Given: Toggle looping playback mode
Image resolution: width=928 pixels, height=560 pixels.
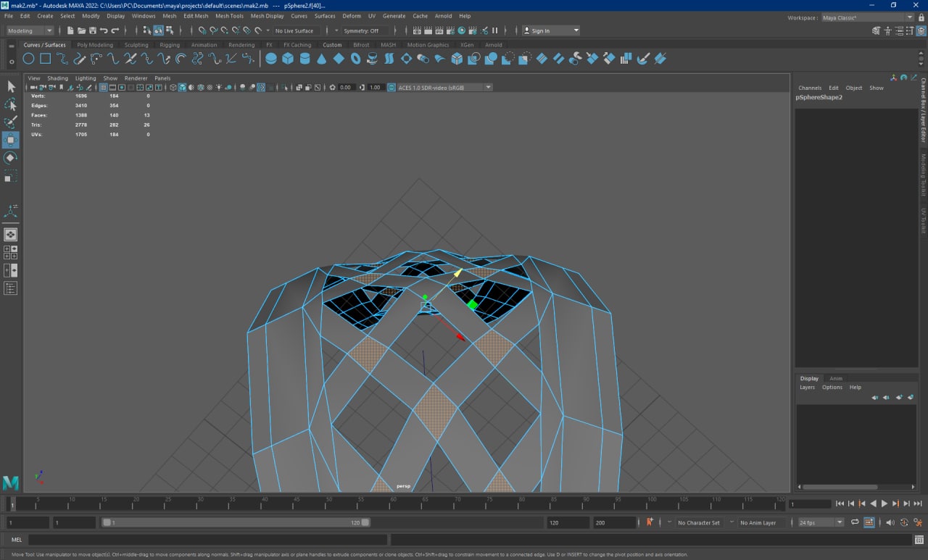Looking at the screenshot, I should point(855,522).
